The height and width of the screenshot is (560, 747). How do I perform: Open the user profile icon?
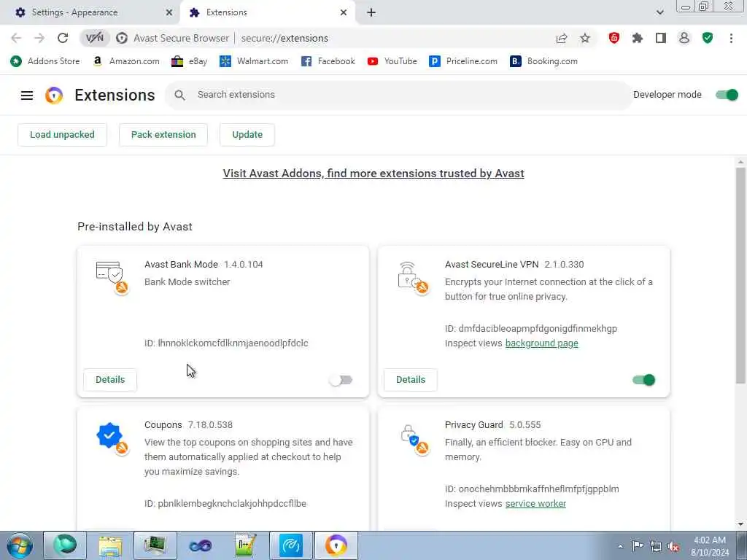click(x=684, y=38)
